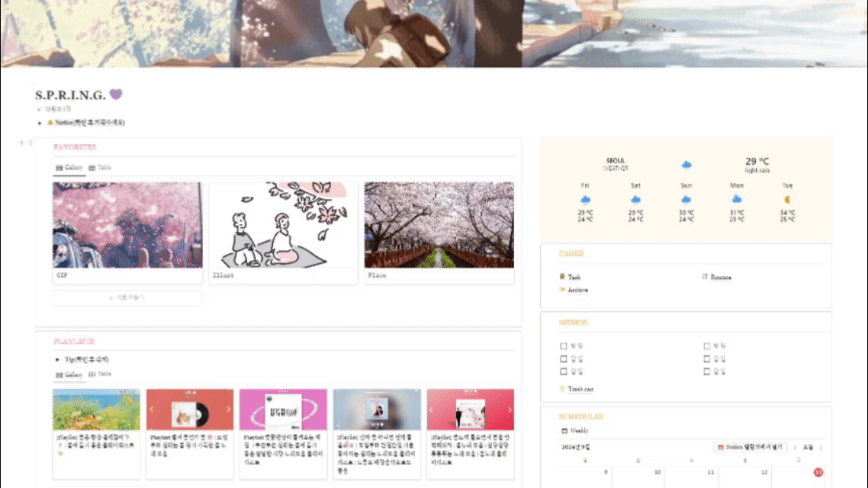Click the purple heart icon beside S.P.R.I.N.G. title
868x488 pixels.
point(116,95)
